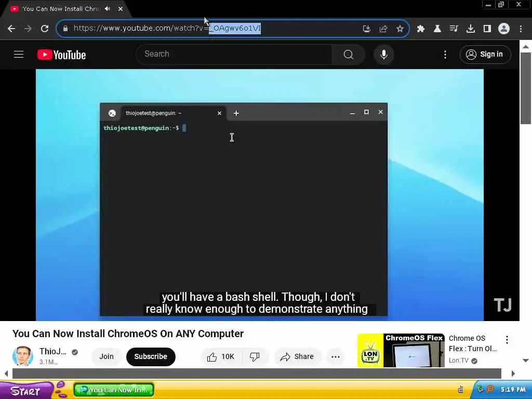The width and height of the screenshot is (532, 399).
Task: Select You Can Now In... taskbar button
Action: point(114,390)
